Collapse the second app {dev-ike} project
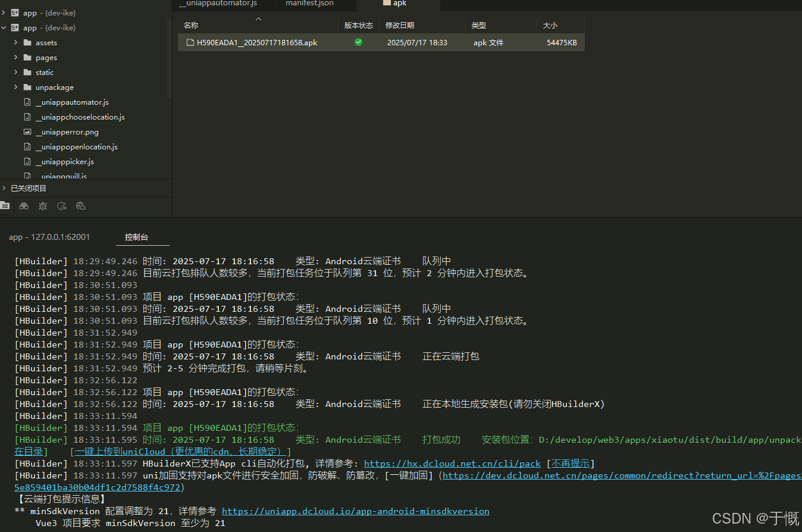The height and width of the screenshot is (532, 802). click(x=4, y=28)
